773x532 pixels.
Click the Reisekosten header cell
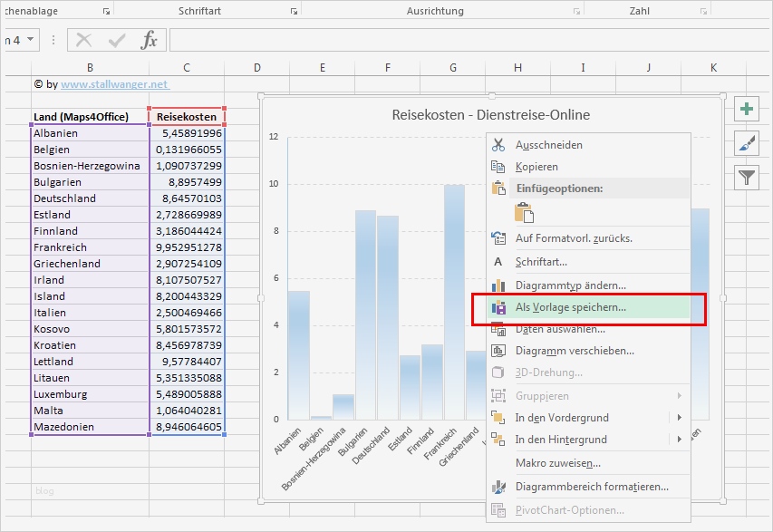coord(187,117)
